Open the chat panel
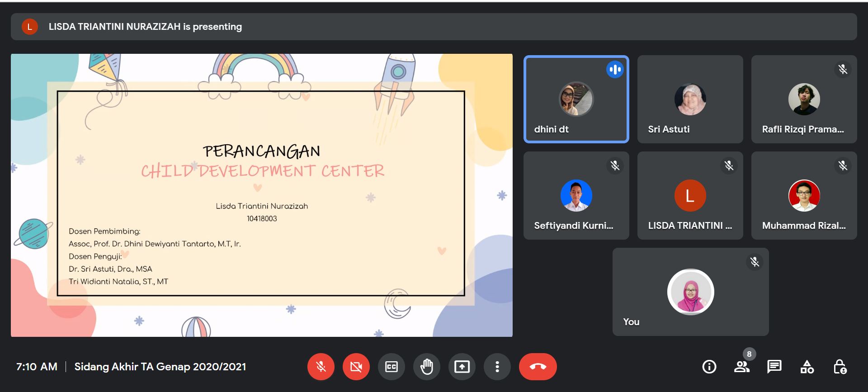 (x=774, y=367)
